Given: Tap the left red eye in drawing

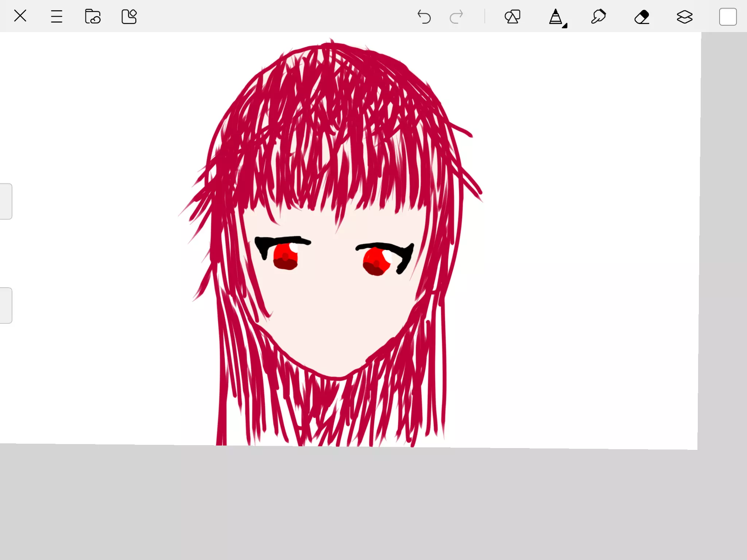Looking at the screenshot, I should click(x=286, y=257).
